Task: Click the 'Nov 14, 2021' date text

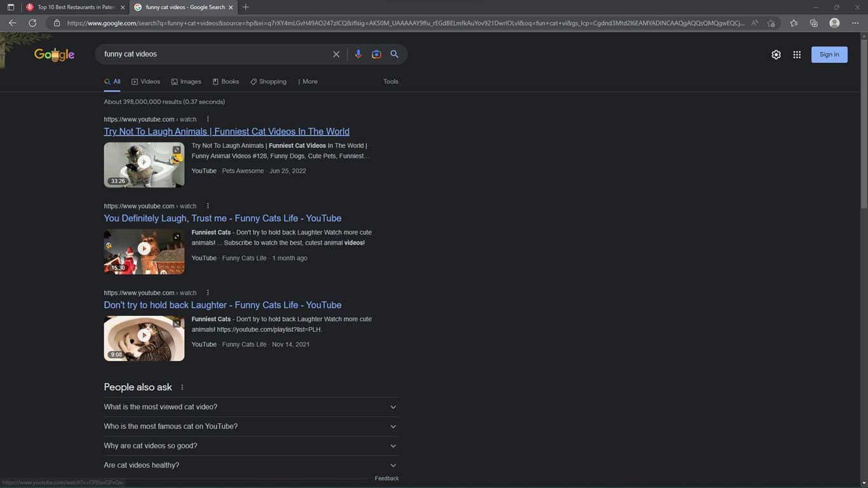Action: [x=291, y=344]
